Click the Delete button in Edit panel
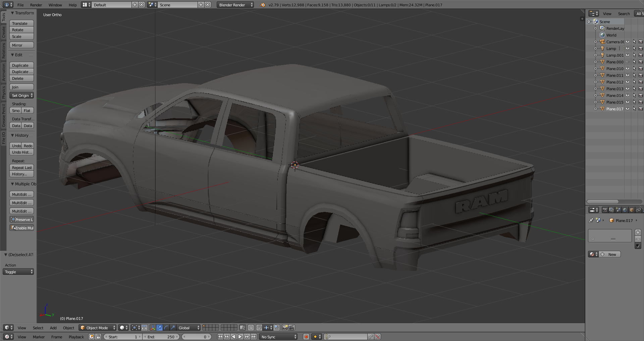Screen dimensions: 644x341 [22, 78]
